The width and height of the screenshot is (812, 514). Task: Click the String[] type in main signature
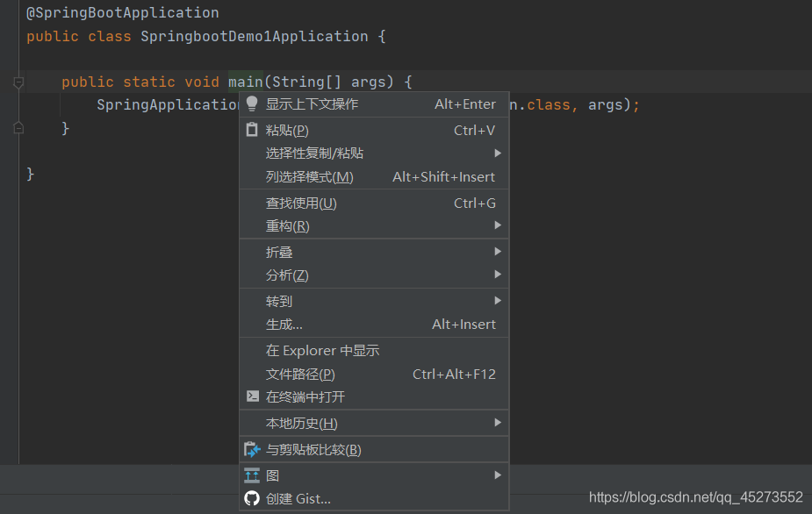tap(306, 82)
